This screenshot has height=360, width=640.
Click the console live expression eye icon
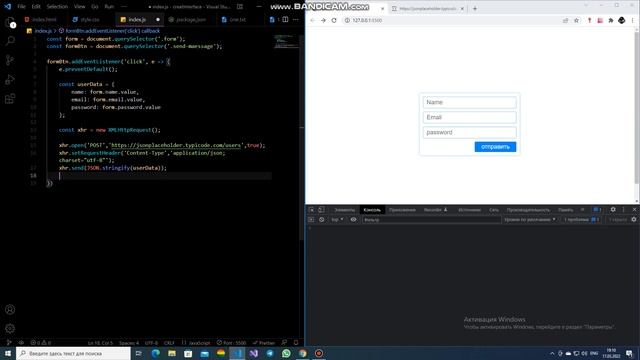click(x=353, y=220)
